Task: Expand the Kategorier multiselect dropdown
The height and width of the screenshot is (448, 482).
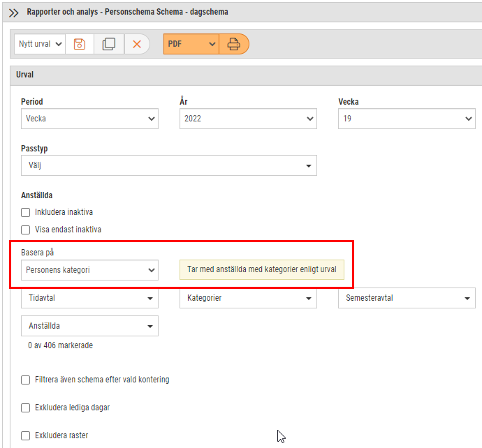Action: [x=248, y=298]
